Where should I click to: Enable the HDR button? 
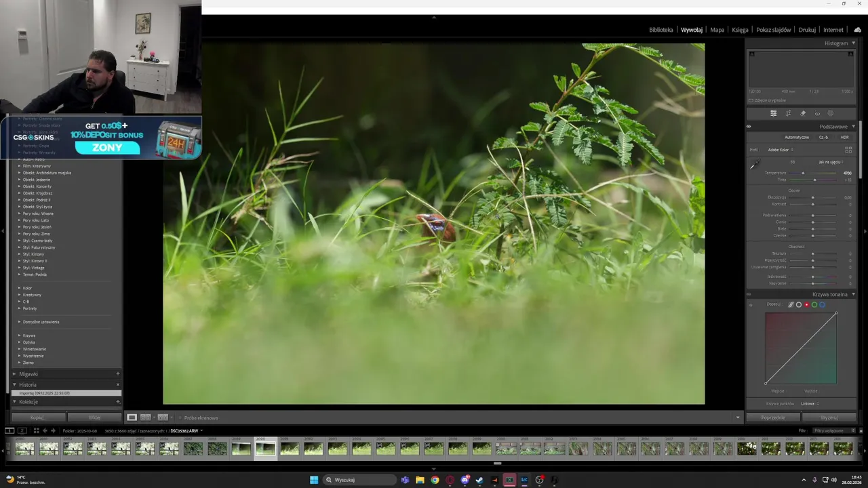(844, 138)
